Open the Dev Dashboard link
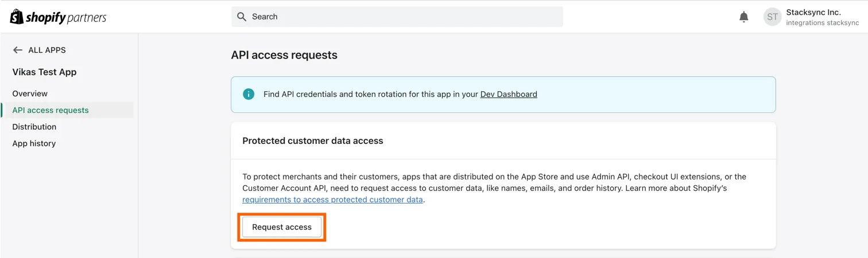Image resolution: width=868 pixels, height=258 pixels. coord(509,94)
